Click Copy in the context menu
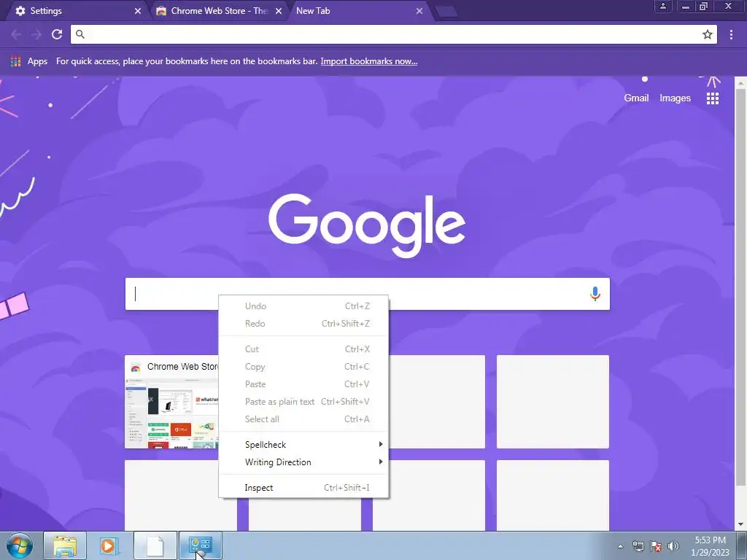747x560 pixels. click(x=303, y=367)
